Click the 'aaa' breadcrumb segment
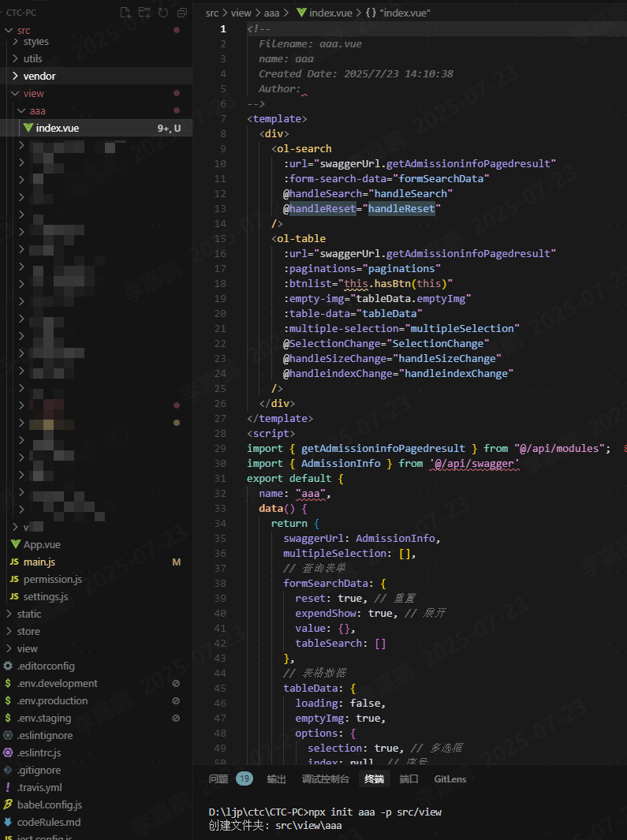This screenshot has width=627, height=840. [x=271, y=13]
